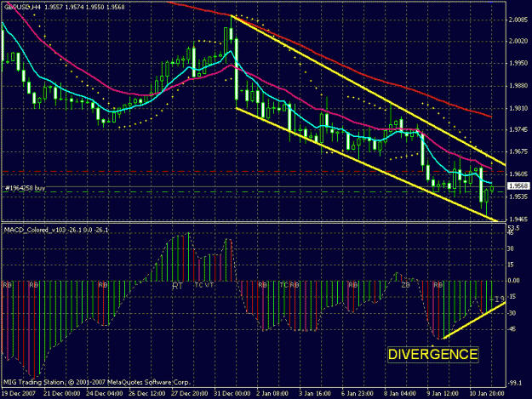Click the 1.9880 price axis label
Viewport: 532px width, 399px height.
tap(518, 86)
